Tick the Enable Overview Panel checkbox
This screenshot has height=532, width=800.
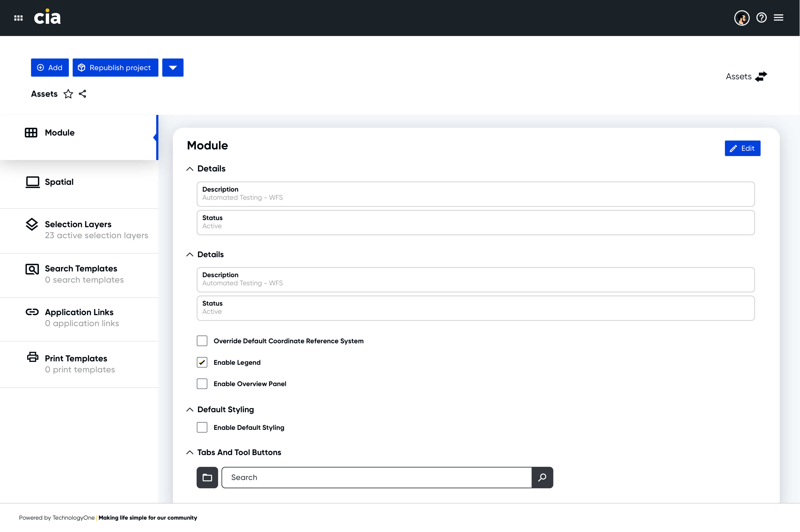[202, 384]
